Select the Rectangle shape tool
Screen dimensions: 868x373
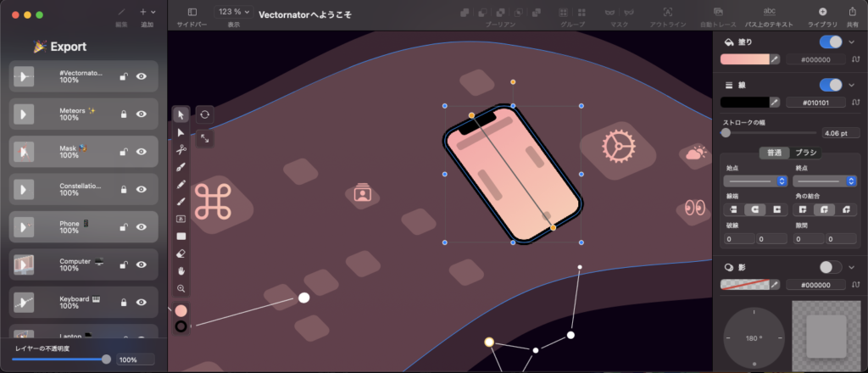181,236
